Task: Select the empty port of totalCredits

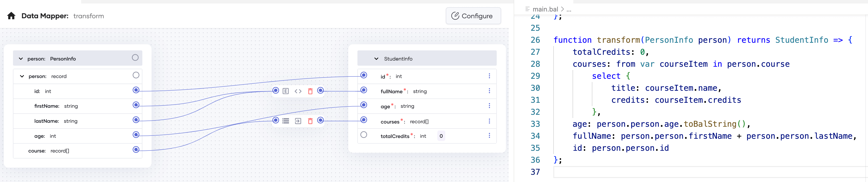Action: 364,135
